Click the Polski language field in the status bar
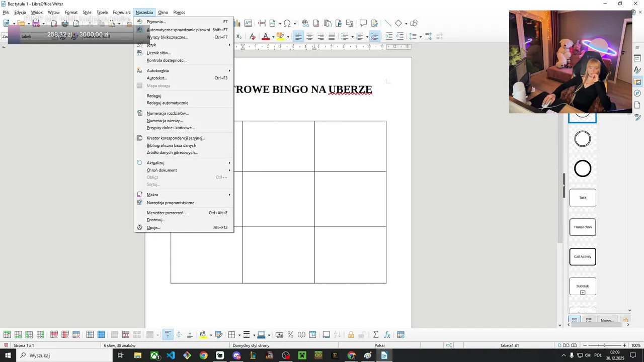 pos(380,345)
